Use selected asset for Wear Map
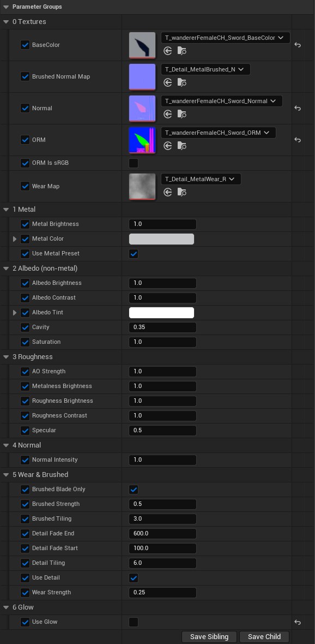Image resolution: width=315 pixels, height=644 pixels. (167, 192)
